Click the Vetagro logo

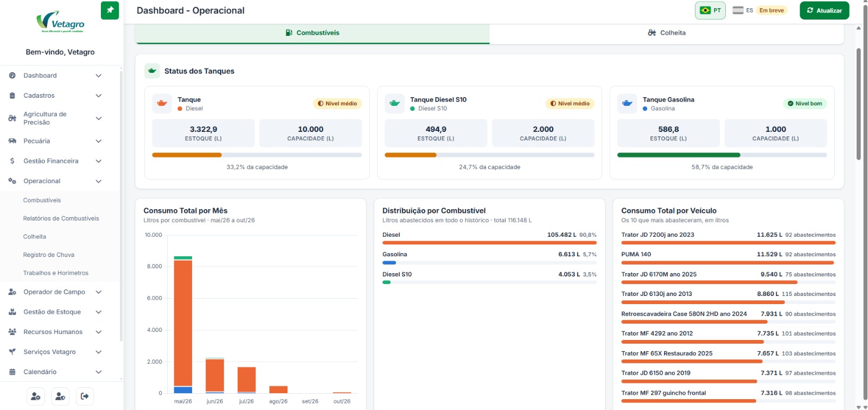[60, 22]
